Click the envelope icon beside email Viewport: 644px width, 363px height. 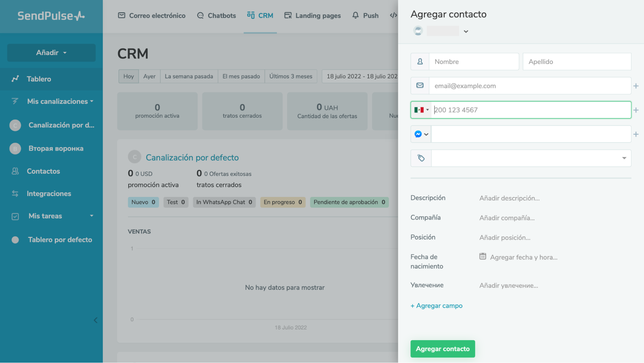click(x=420, y=85)
